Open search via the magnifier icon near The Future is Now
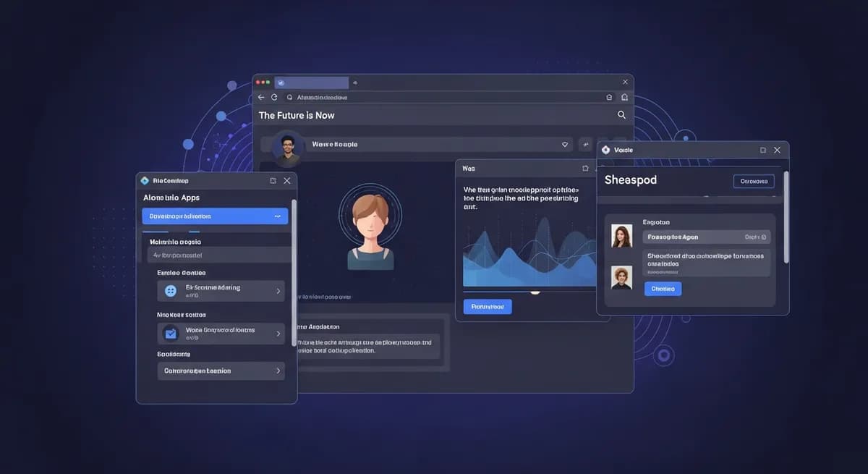This screenshot has height=474, width=868. [621, 114]
